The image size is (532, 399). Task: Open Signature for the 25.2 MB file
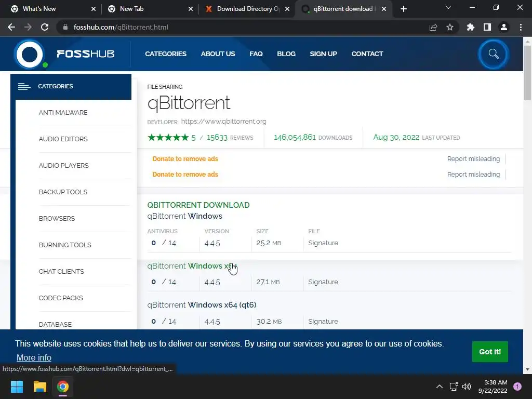coord(323,243)
